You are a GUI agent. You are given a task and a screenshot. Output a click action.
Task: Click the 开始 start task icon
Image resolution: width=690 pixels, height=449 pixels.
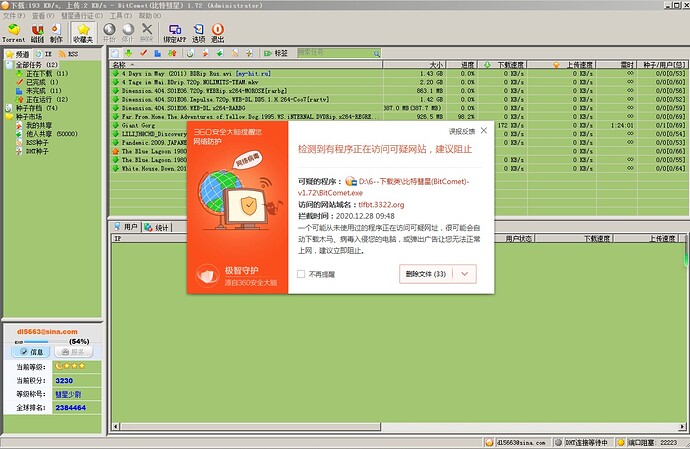point(109,33)
